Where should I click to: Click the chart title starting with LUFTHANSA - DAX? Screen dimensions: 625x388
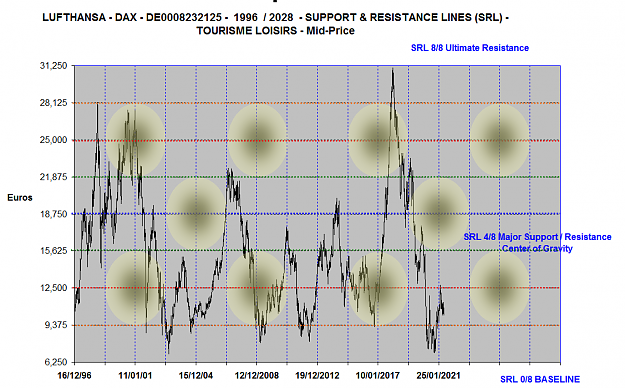tap(275, 18)
